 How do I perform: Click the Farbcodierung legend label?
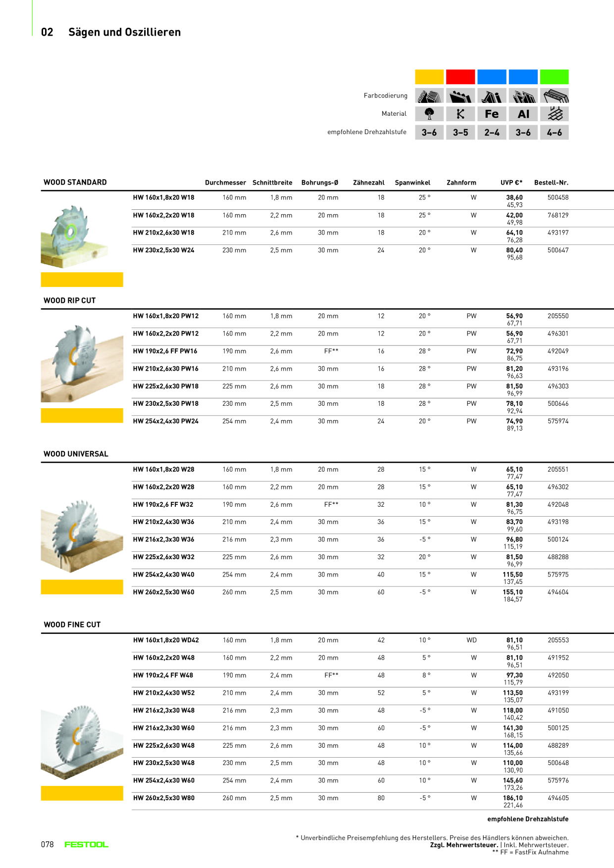pos(386,96)
